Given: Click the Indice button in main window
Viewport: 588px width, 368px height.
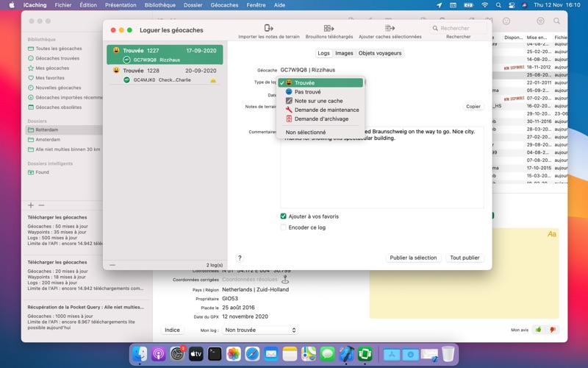Looking at the screenshot, I should 172,330.
